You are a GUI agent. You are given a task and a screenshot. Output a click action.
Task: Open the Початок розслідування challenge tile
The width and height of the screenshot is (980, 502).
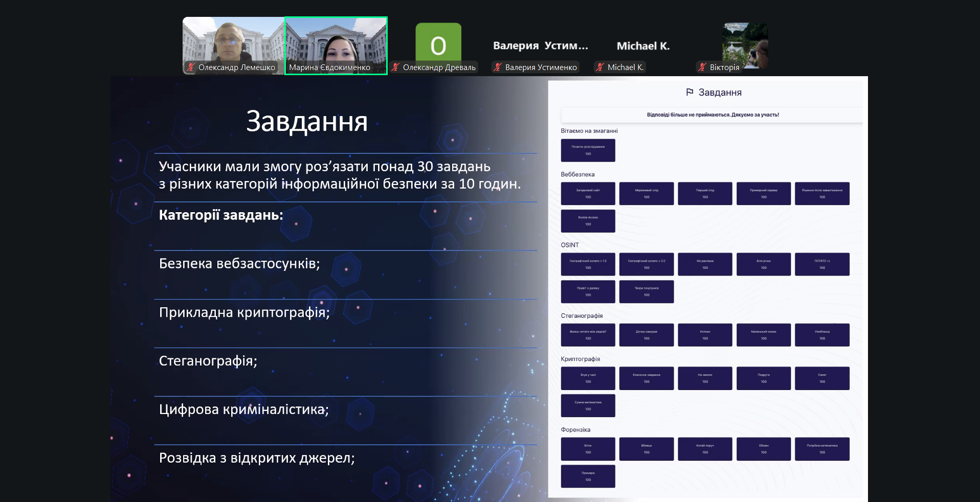pos(588,150)
